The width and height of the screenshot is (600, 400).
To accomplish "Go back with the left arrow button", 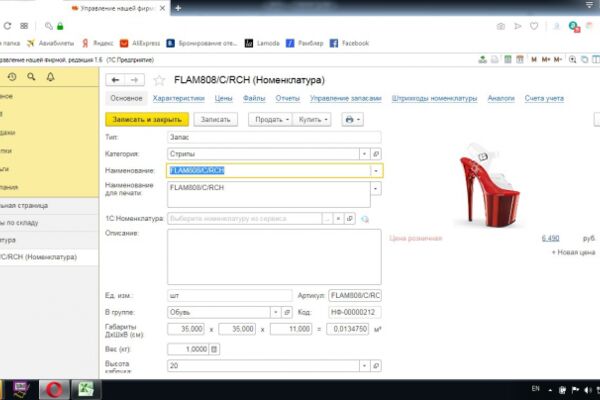I will (115, 80).
